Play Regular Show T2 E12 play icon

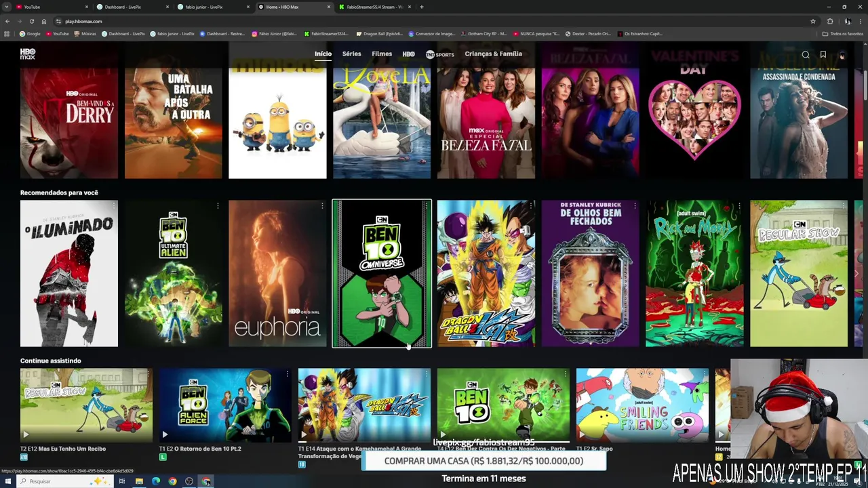(26, 434)
